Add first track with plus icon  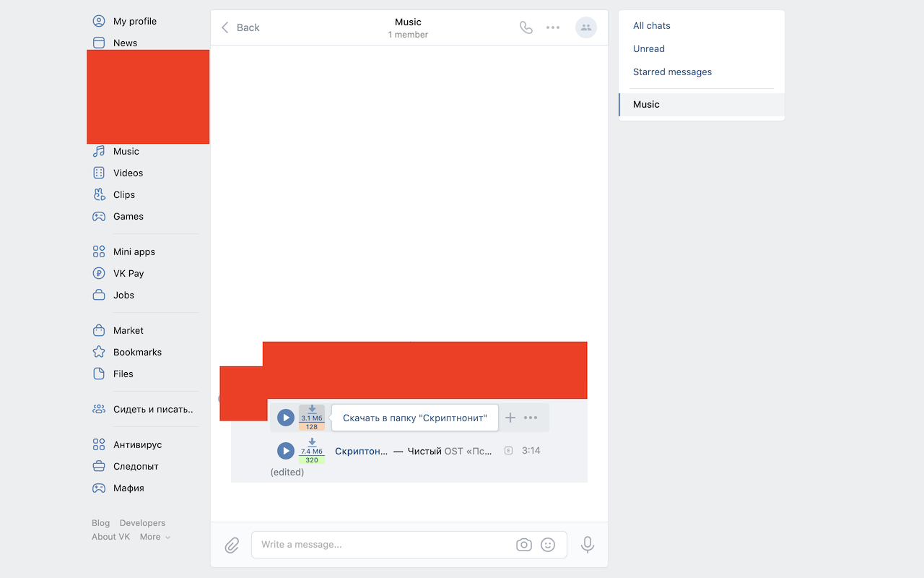click(x=510, y=418)
